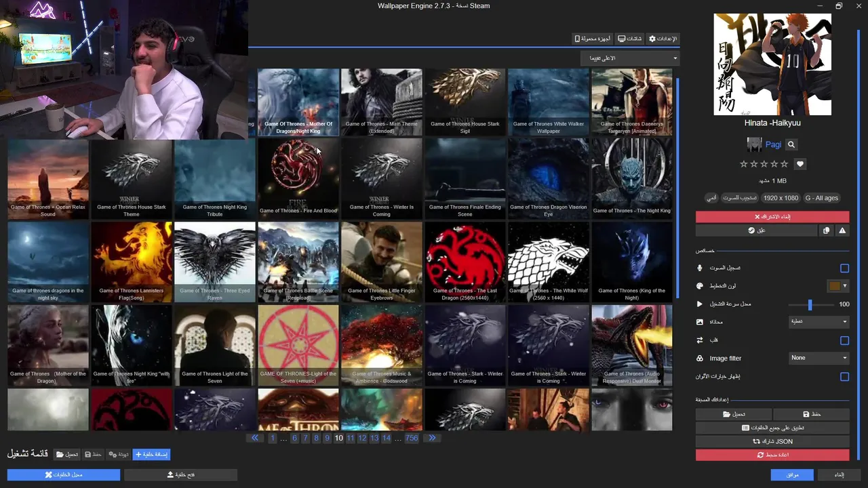The image size is (868, 488).
Task: Click the Hinata -Haikyuu preview image
Action: 772,64
